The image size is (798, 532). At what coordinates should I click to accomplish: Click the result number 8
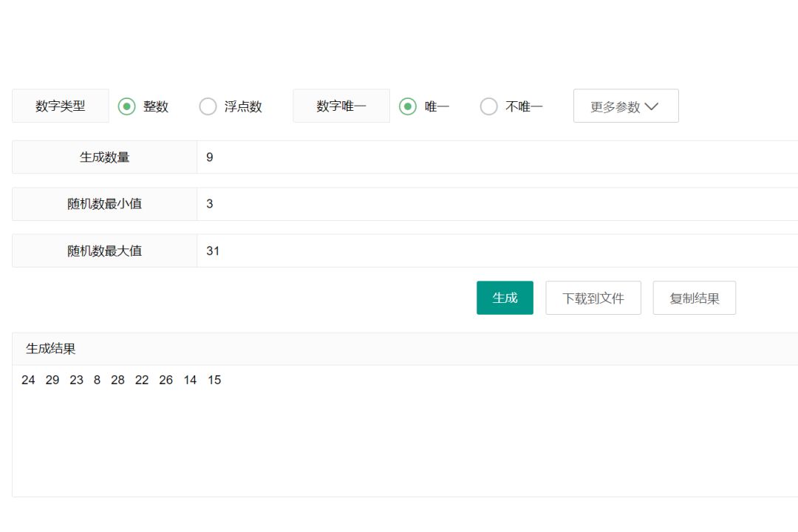pos(98,381)
